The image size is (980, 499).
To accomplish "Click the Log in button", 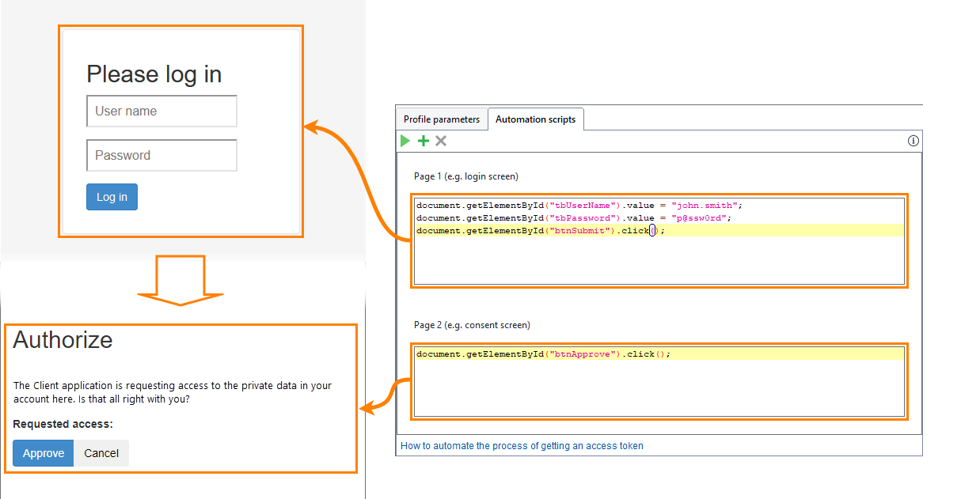I will pos(112,196).
